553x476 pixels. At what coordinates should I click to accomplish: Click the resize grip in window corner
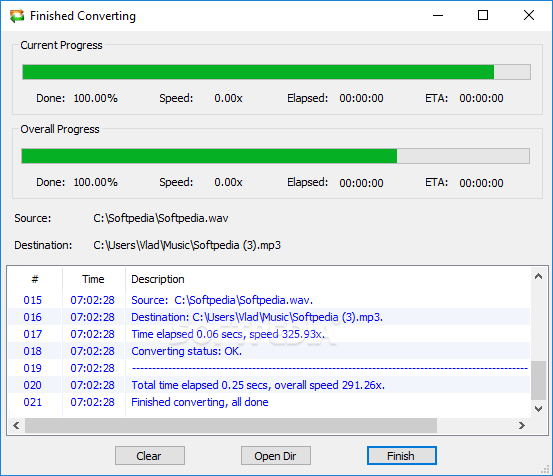click(x=546, y=469)
